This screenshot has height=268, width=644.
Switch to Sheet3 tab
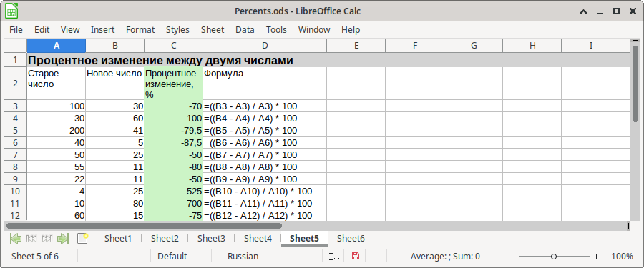211,239
